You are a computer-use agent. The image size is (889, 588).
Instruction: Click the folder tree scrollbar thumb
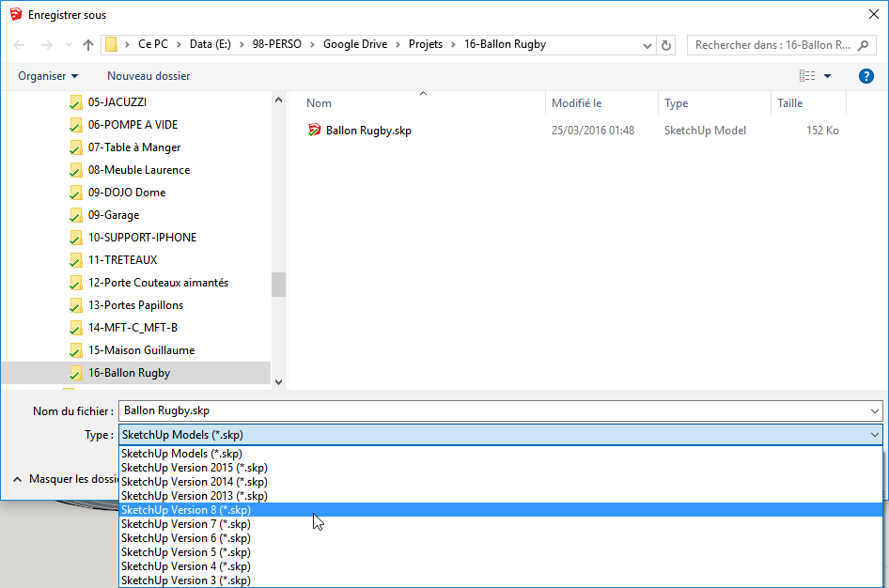click(278, 285)
